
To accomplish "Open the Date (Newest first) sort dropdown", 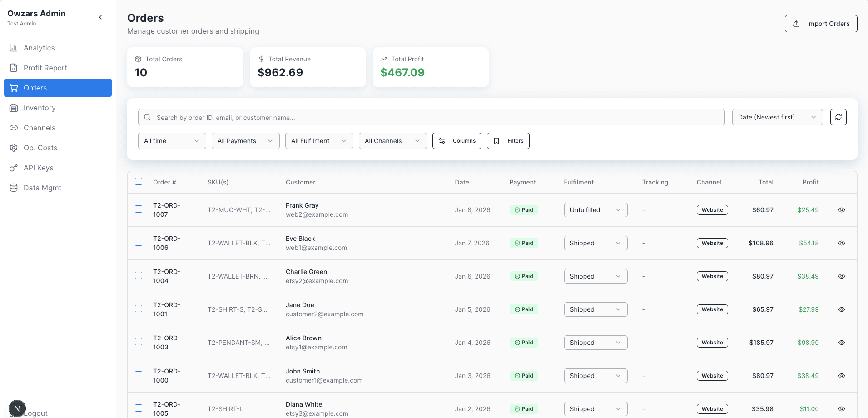I will click(x=777, y=117).
